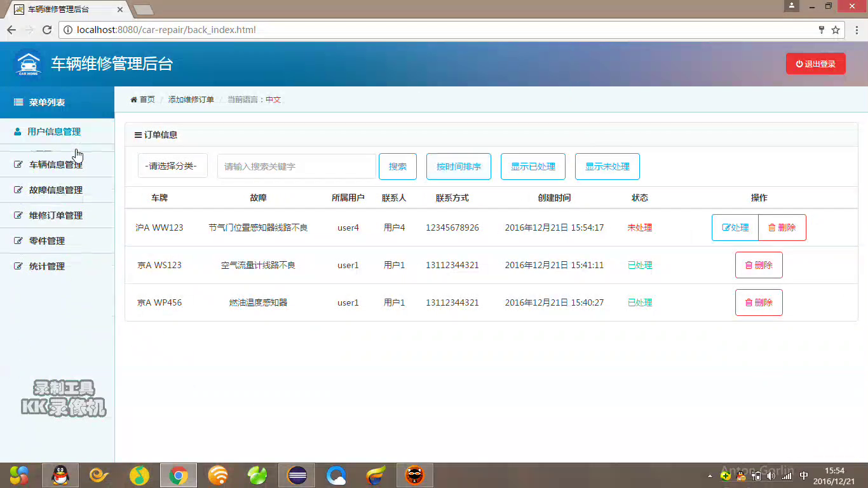
Task: Open orange WiFi app in taskbar
Action: pyautogui.click(x=218, y=475)
